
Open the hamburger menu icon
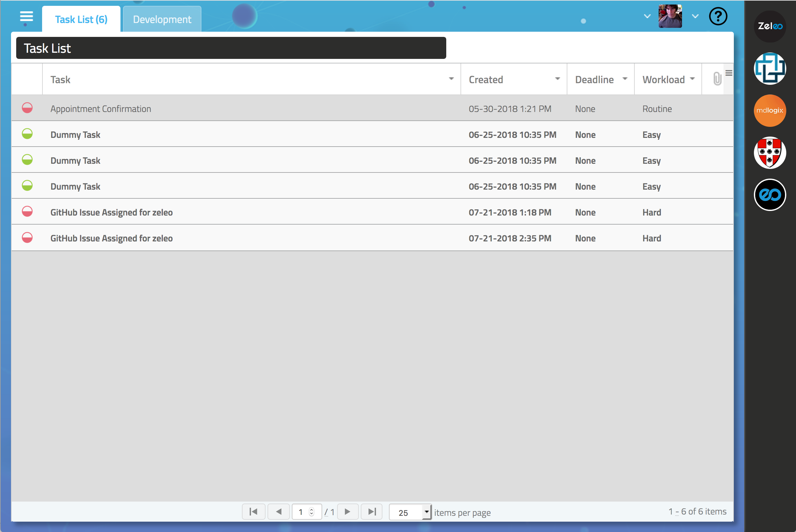point(26,16)
